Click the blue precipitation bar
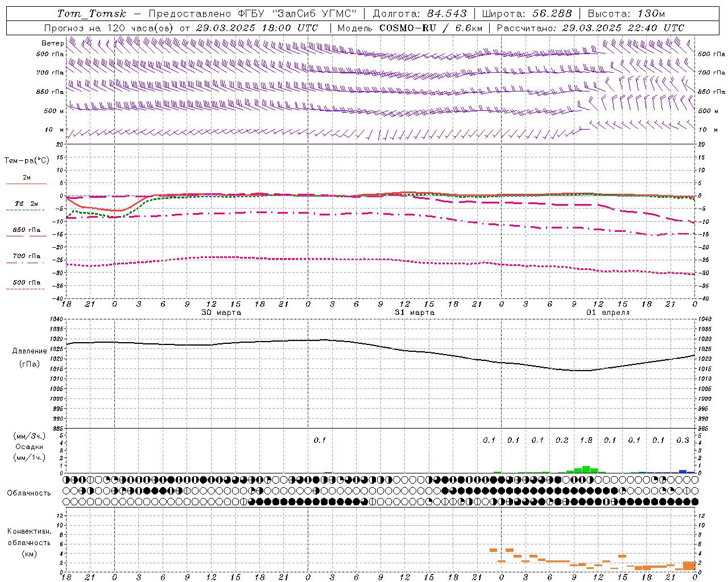This screenshot has width=728, height=582. coord(683,472)
